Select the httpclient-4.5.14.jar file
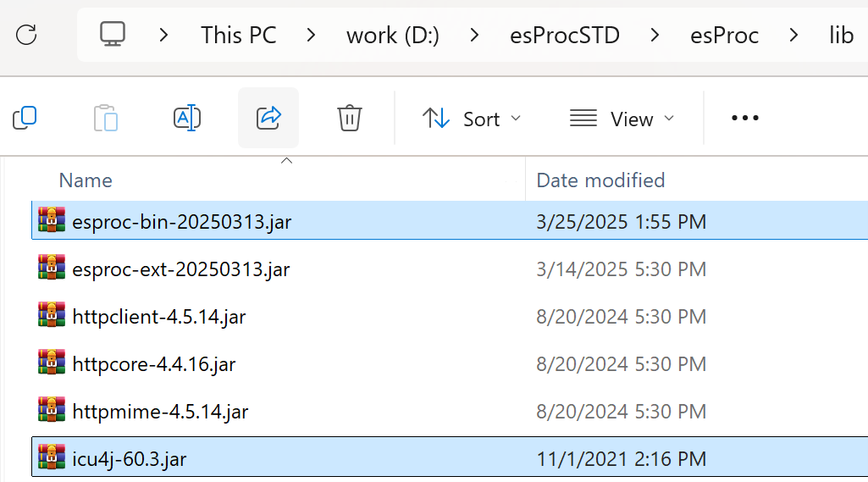 click(x=159, y=317)
